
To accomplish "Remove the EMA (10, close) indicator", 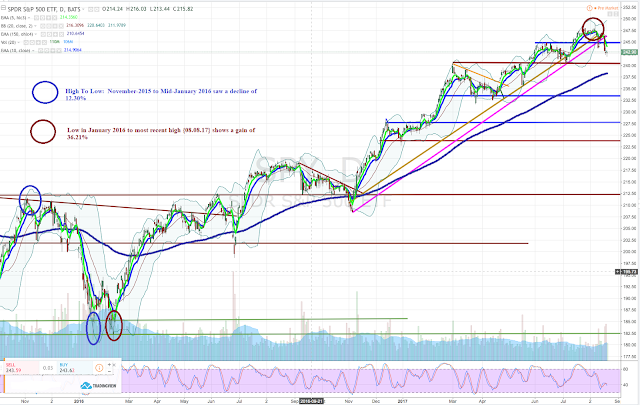I will tap(59, 51).
